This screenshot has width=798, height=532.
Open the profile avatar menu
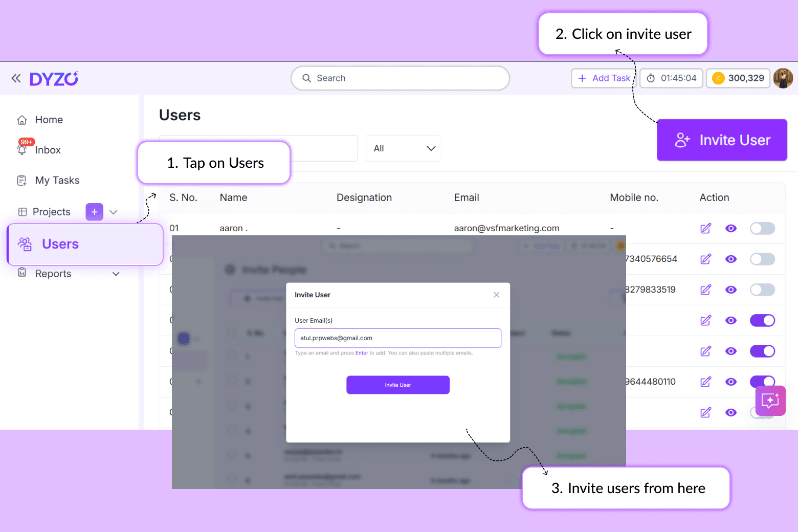point(783,78)
